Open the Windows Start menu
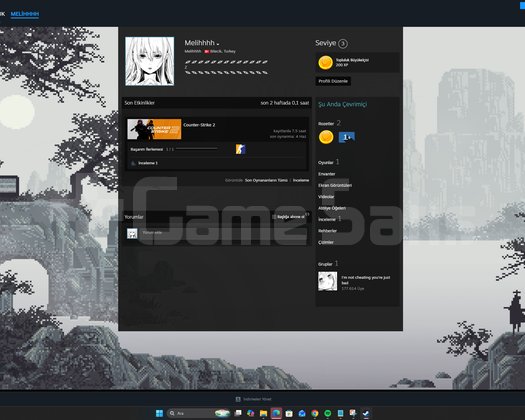This screenshot has width=525, height=420. [159, 413]
